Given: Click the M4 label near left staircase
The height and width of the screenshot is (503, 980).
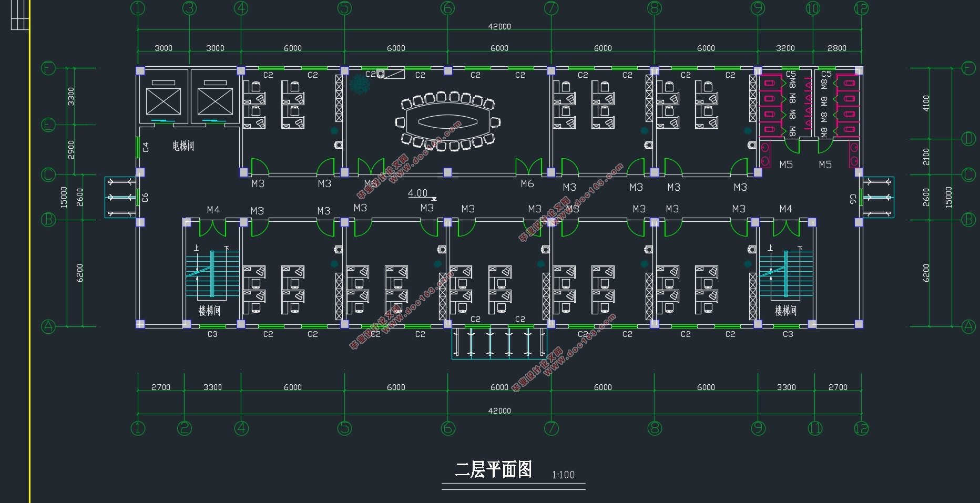Looking at the screenshot, I should pyautogui.click(x=213, y=210).
